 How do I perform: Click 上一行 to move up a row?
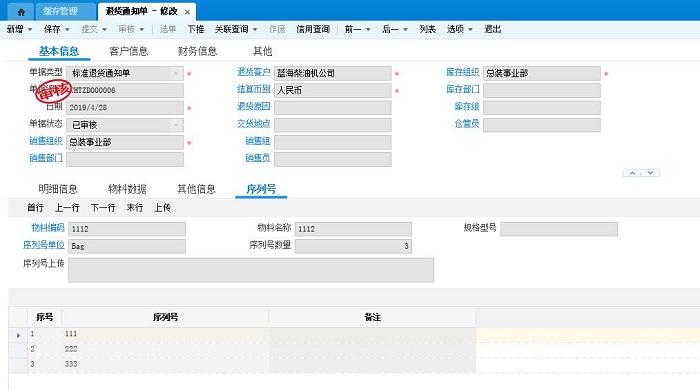tap(67, 208)
